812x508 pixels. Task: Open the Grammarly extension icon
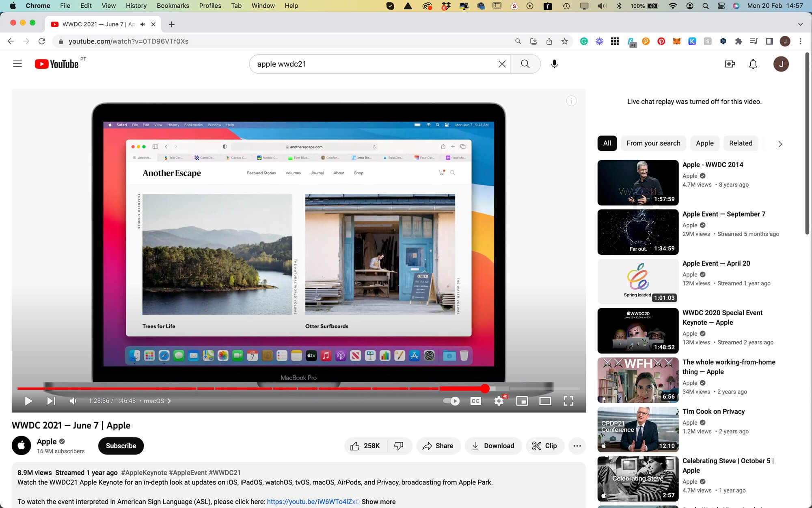pos(584,41)
